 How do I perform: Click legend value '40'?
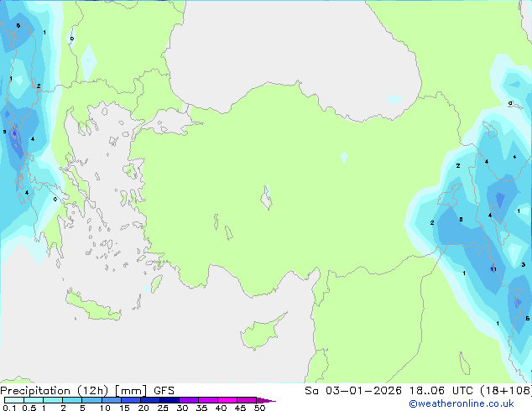221,408
